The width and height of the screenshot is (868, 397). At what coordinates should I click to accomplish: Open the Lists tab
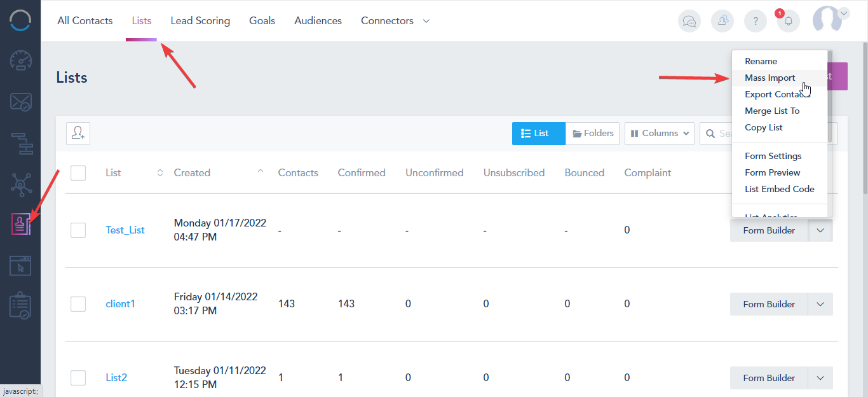coord(142,21)
